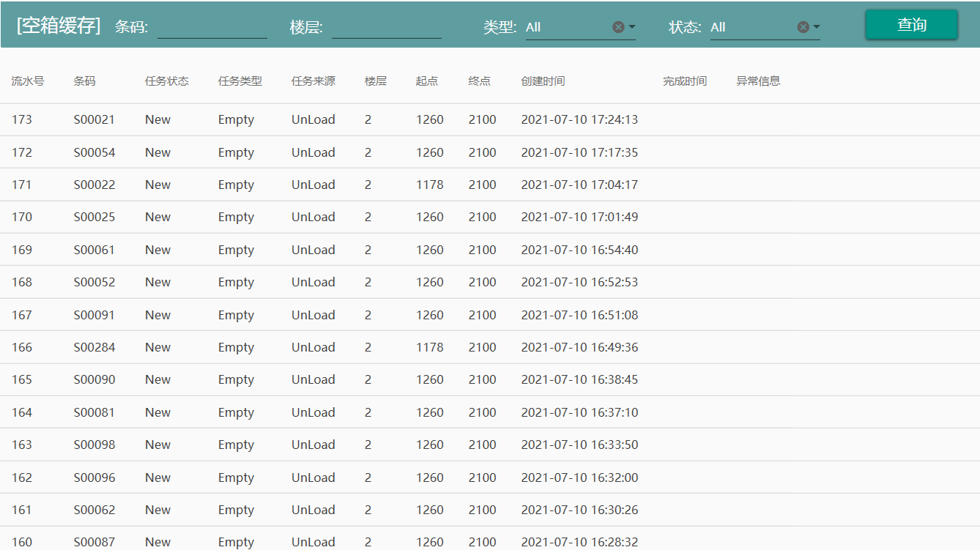The height and width of the screenshot is (550, 980).
Task: Click timestamp 2021-07-10 17:01:49
Action: 579,217
